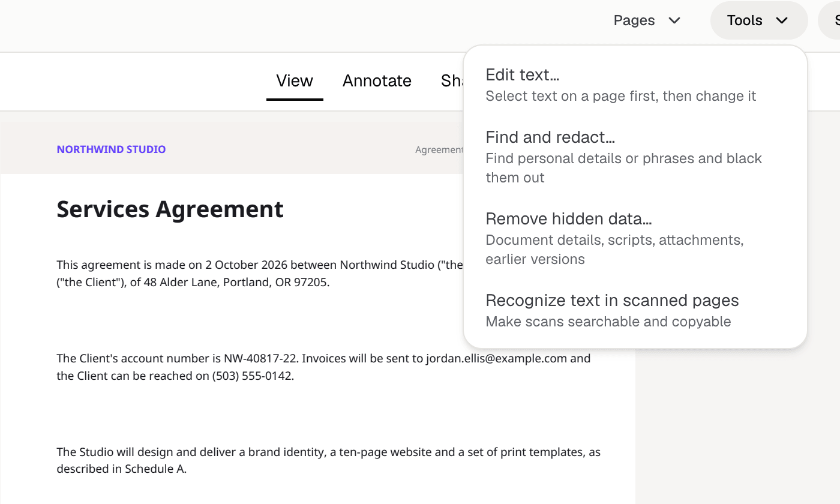Viewport: 840px width, 504px height.
Task: Open Remove hidden data… option
Action: (635, 238)
